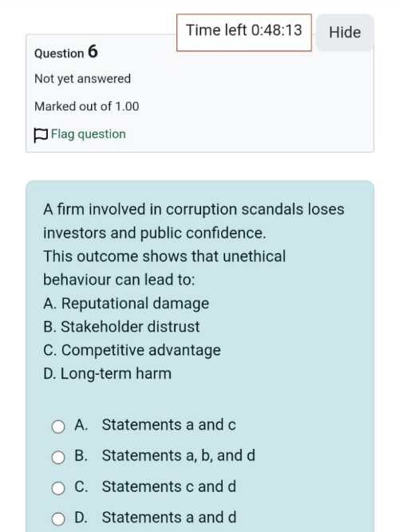Choose the 'Statements a and d' label

169,518
